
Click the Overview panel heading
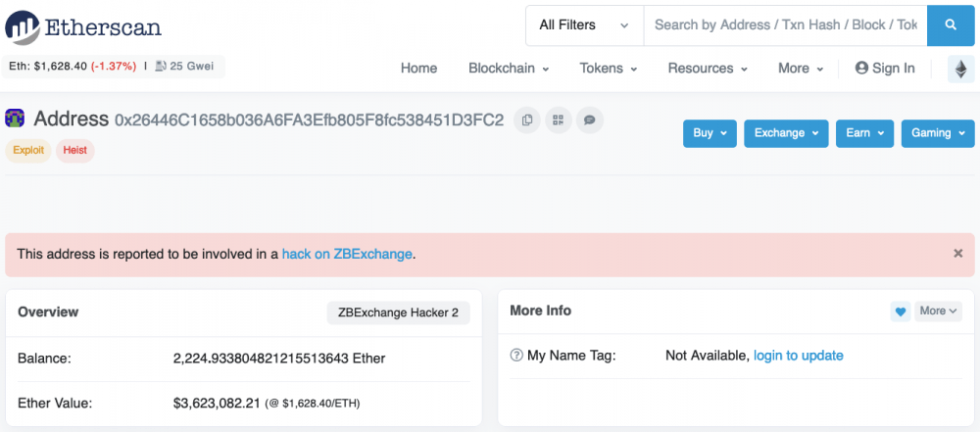click(48, 312)
